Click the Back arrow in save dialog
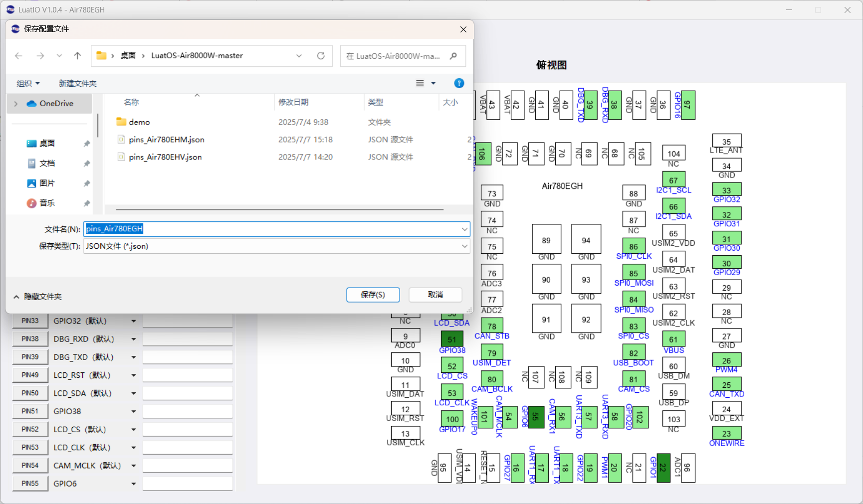 coord(18,56)
